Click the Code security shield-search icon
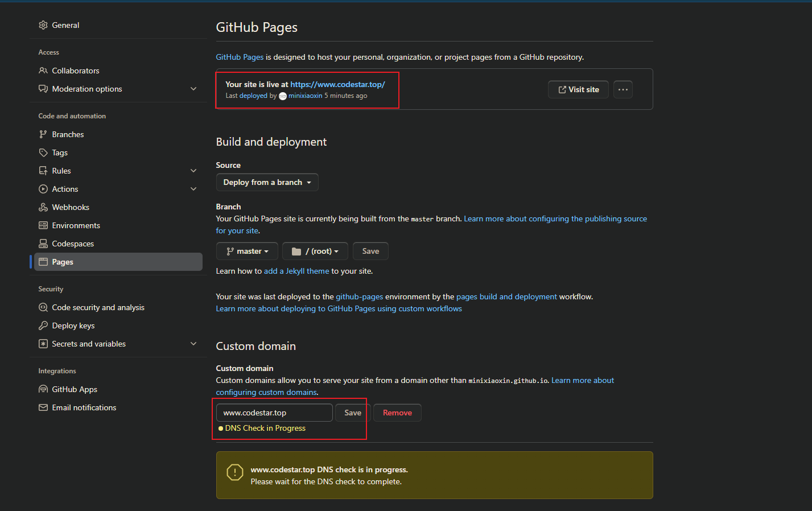The width and height of the screenshot is (812, 511). (43, 307)
